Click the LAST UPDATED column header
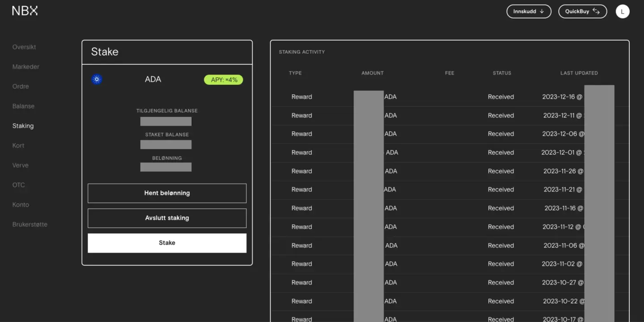The height and width of the screenshot is (322, 644). pos(579,73)
